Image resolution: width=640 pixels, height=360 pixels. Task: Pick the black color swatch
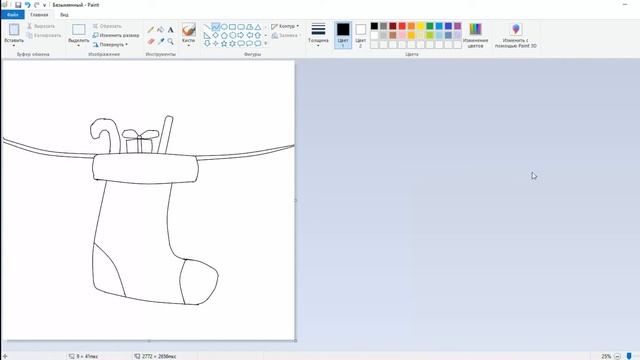click(374, 26)
